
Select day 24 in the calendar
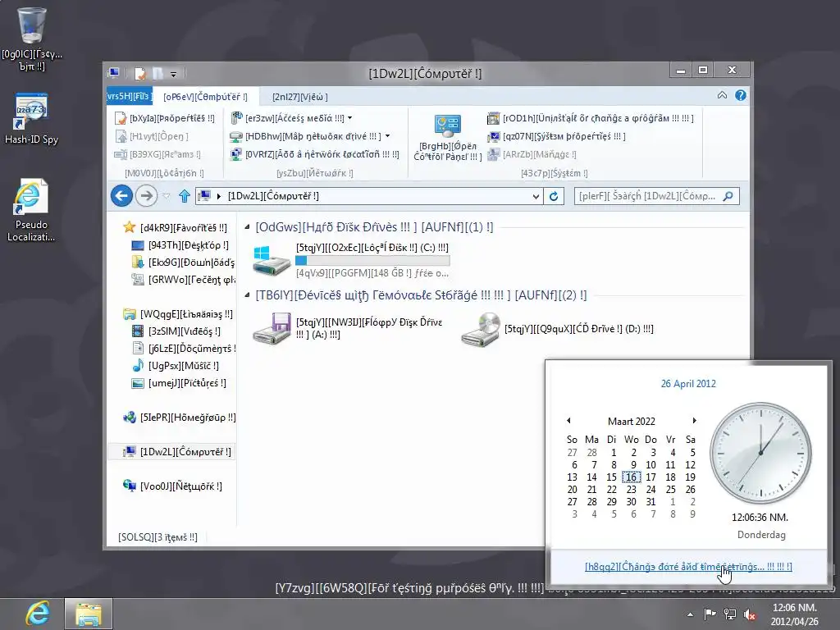651,489
